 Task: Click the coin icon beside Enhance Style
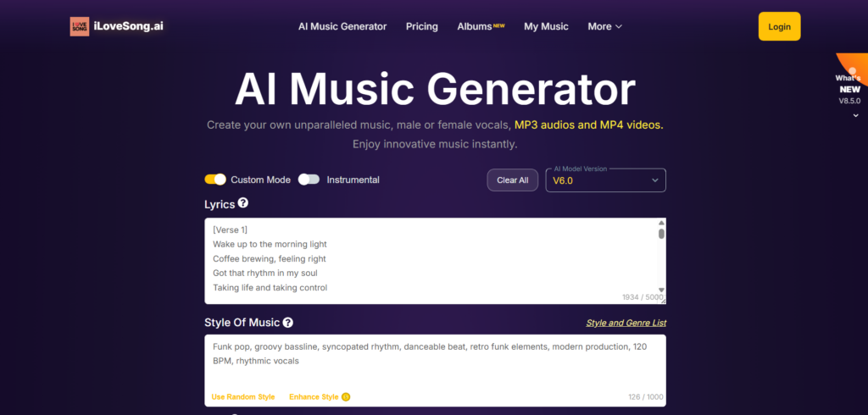[x=346, y=396]
